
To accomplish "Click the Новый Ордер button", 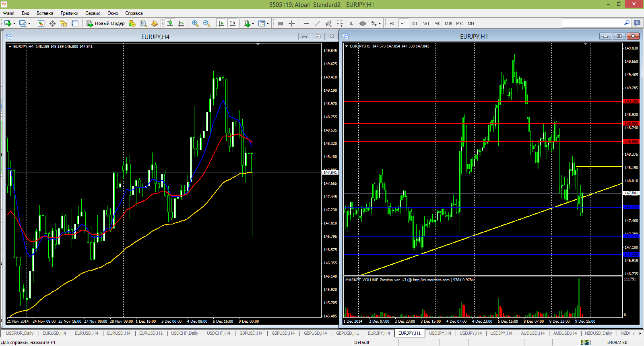I will point(106,23).
